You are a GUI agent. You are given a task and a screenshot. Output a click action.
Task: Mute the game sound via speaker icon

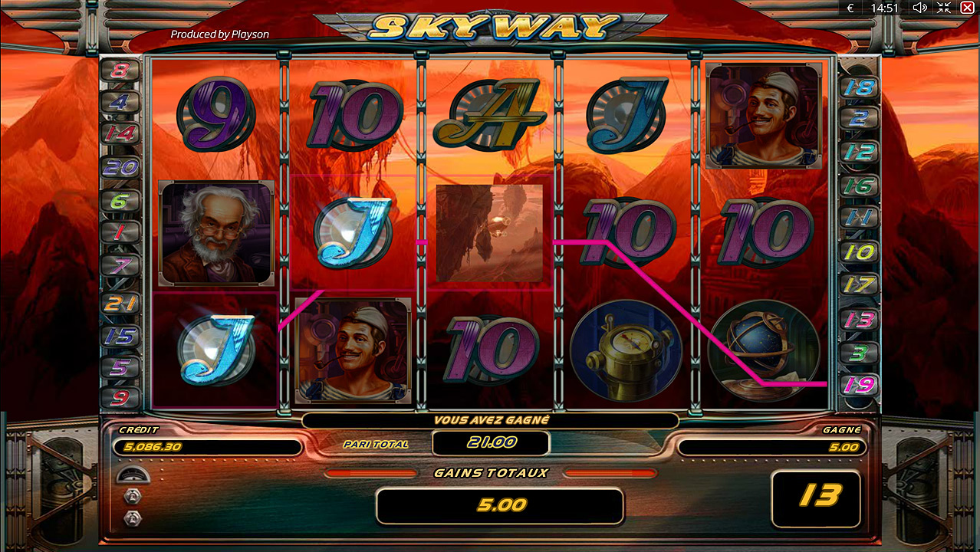[x=919, y=8]
